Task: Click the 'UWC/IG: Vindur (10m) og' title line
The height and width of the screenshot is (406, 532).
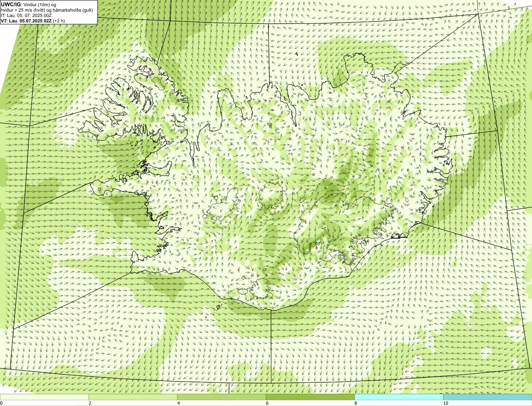Action: [x=29, y=4]
